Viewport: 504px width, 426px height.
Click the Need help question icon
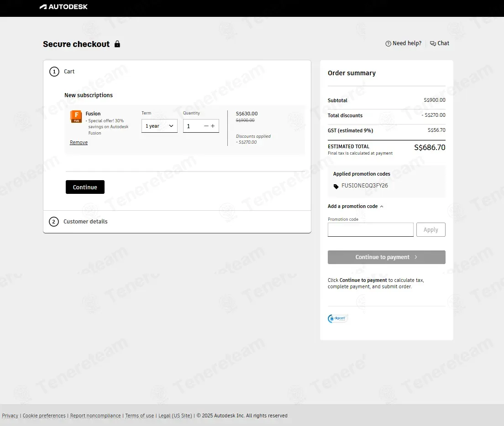[388, 44]
